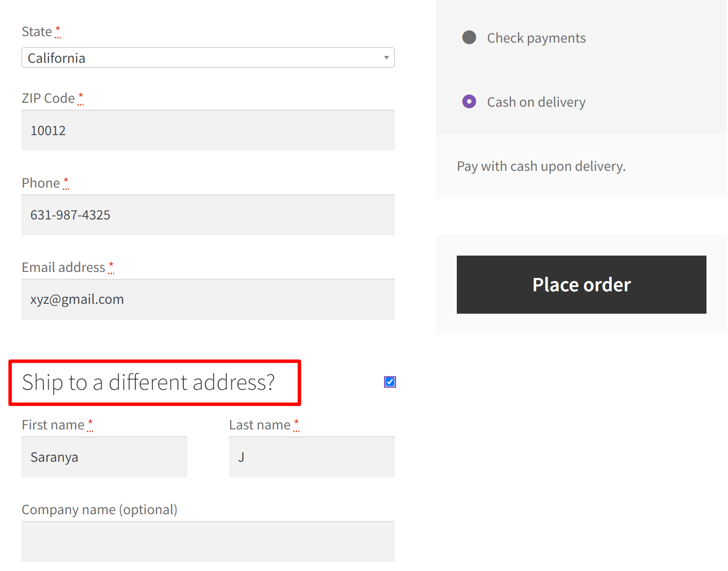
Task: Click the ZIP Code label above the field
Action: tap(49, 98)
